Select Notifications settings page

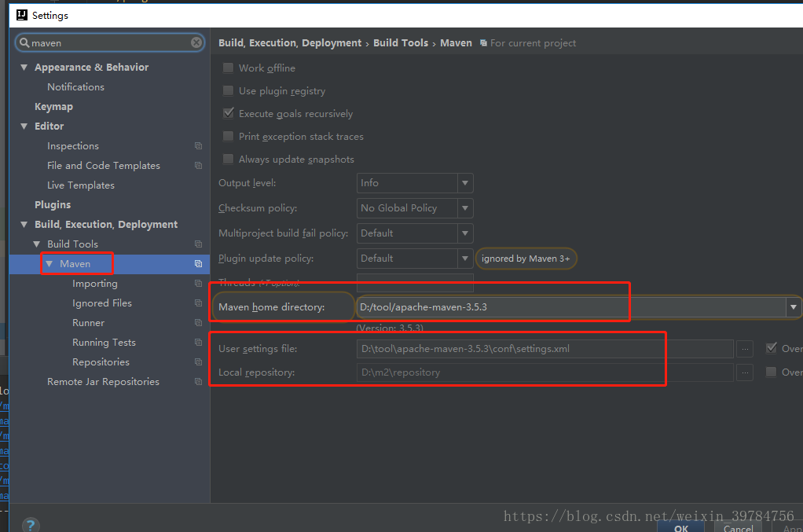(x=75, y=87)
